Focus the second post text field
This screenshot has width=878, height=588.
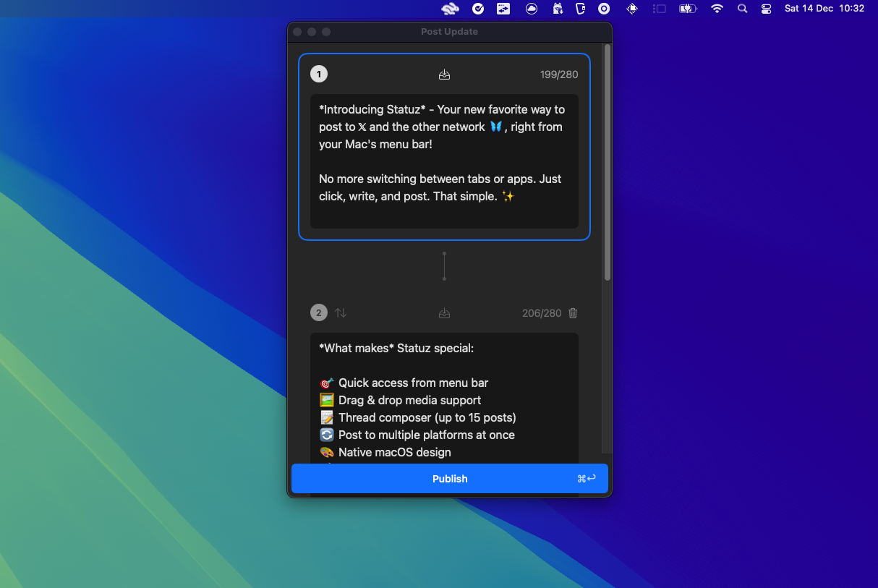pos(444,398)
